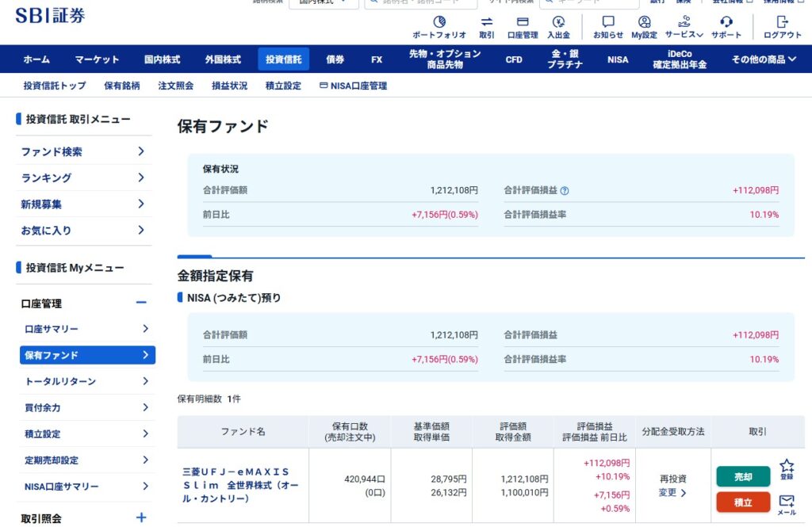This screenshot has height=527, width=812.
Task: Click the 入出金 deposit/withdrawal icon
Action: point(558,22)
